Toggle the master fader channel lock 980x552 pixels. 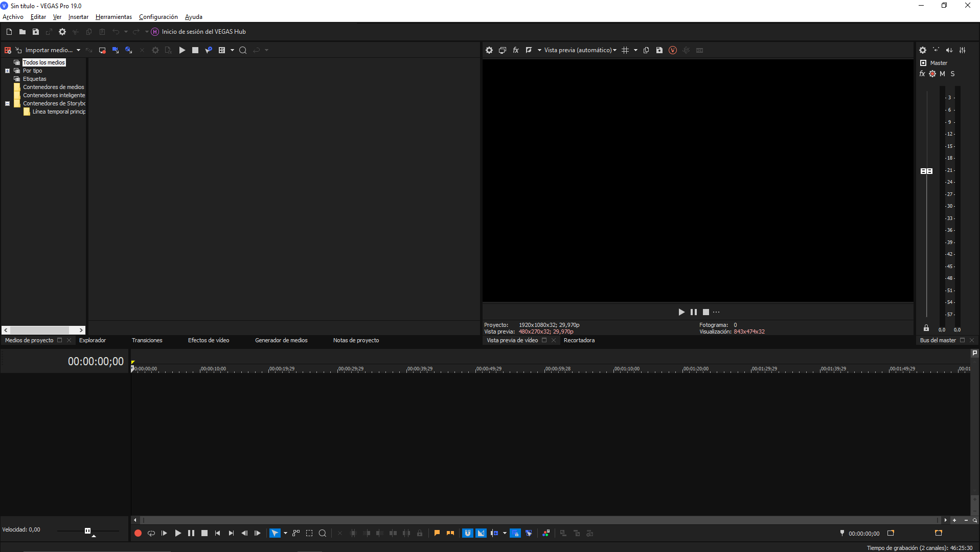coord(926,328)
